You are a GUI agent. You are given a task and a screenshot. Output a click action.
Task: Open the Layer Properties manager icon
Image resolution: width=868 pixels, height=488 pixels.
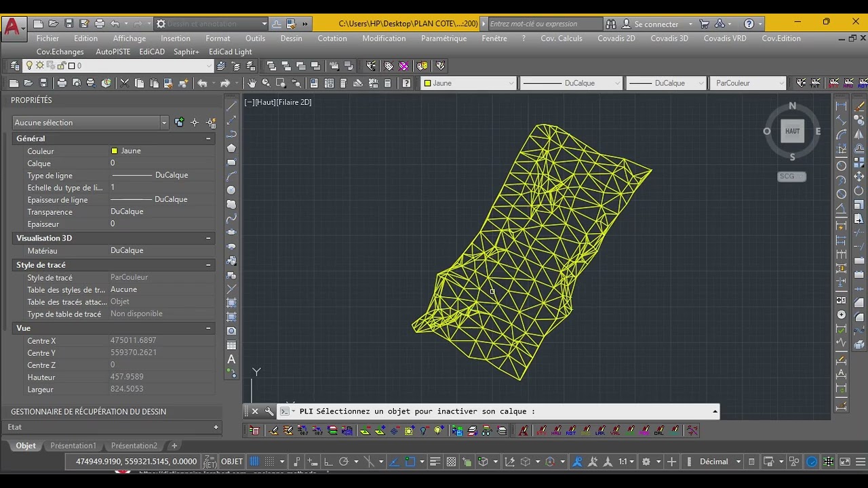click(15, 66)
